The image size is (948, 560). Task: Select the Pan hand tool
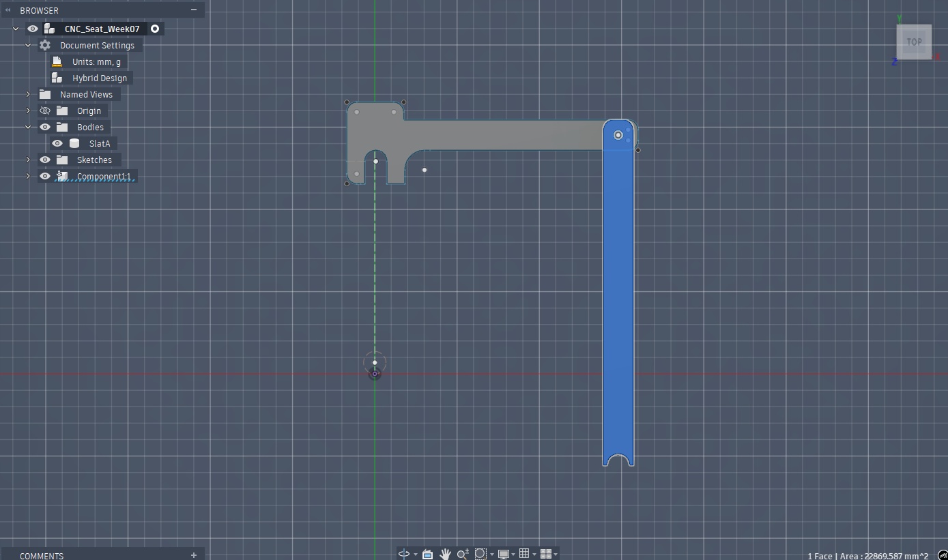coord(445,554)
